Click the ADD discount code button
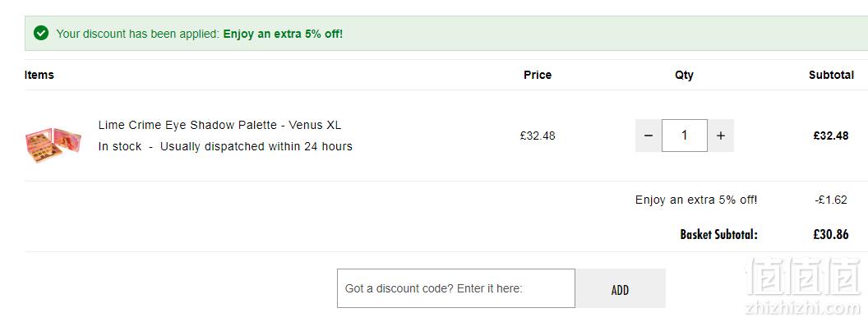The image size is (868, 322). [x=620, y=288]
